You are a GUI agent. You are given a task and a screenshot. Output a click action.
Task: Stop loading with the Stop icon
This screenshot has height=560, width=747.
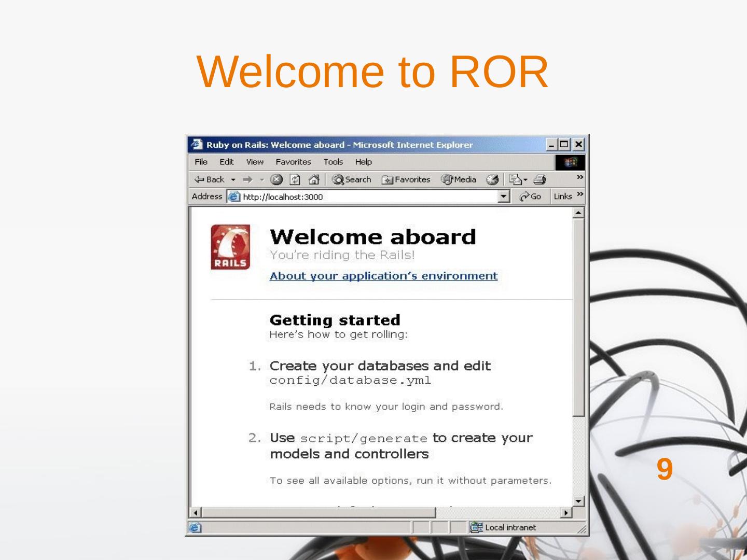276,179
